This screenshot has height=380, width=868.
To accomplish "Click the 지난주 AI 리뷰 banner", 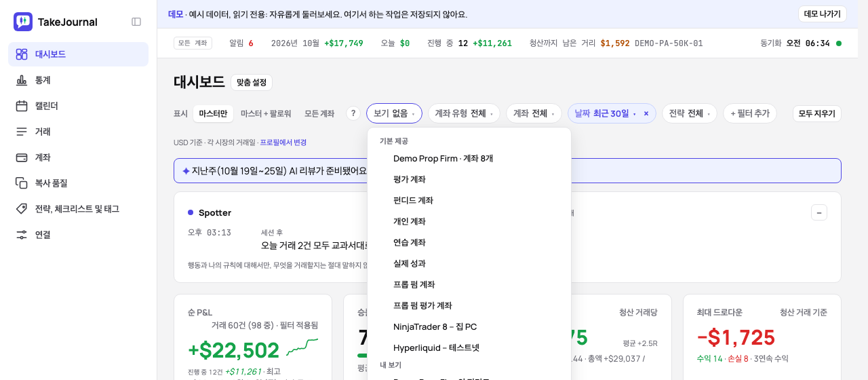I will pos(507,171).
